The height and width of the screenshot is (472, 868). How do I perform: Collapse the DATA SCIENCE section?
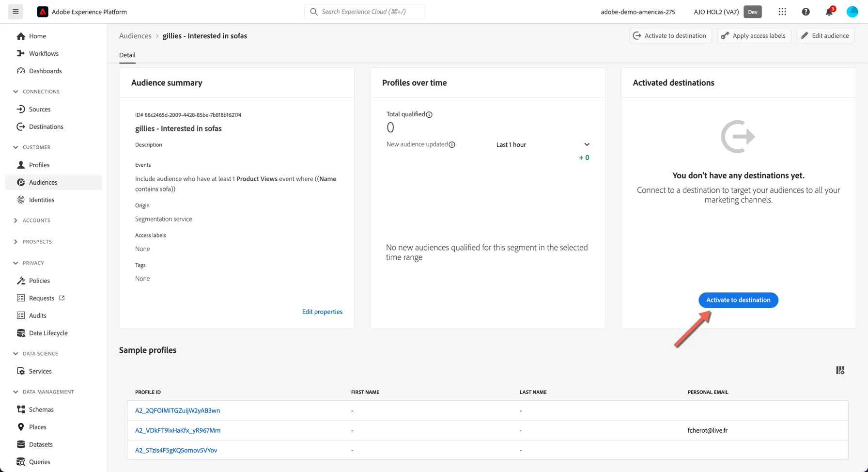click(15, 354)
